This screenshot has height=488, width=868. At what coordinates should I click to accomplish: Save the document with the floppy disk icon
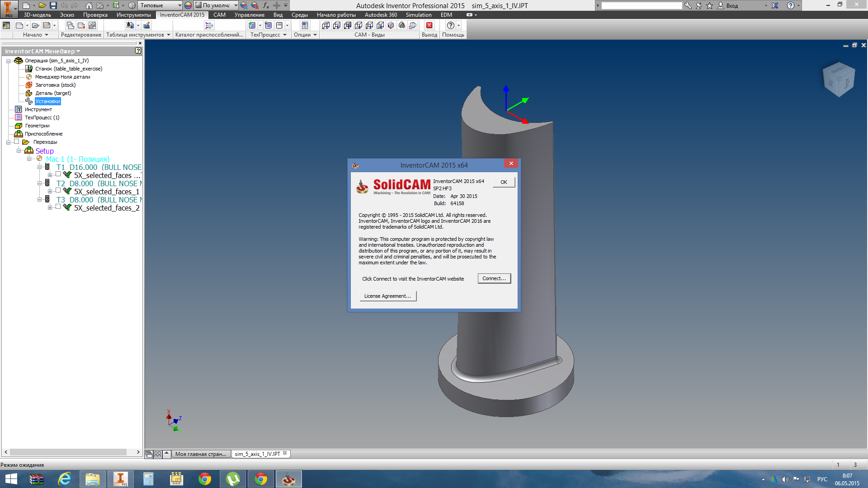click(53, 5)
